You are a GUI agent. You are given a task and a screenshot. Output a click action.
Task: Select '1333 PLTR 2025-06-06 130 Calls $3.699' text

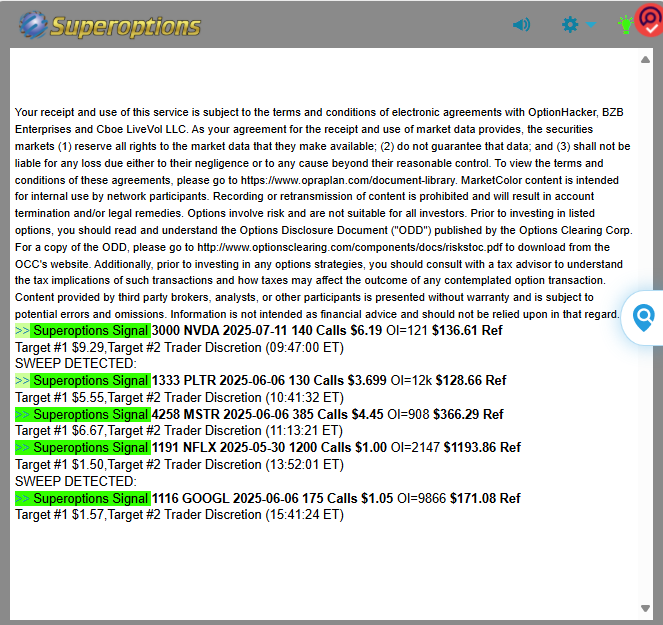point(269,380)
